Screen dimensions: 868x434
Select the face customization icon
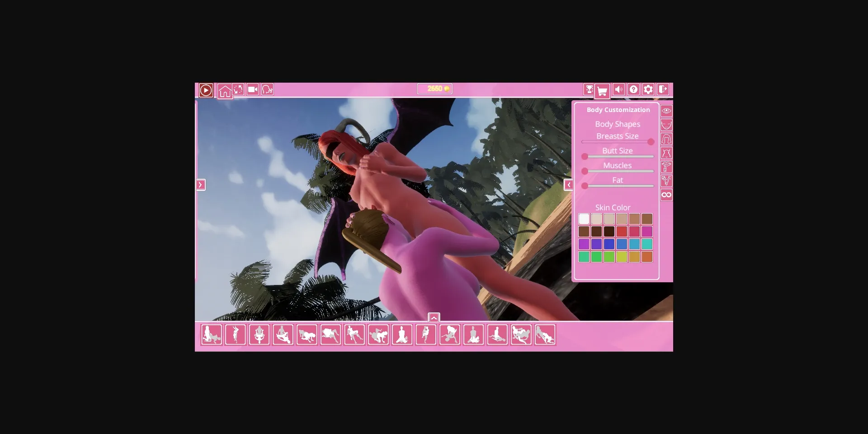point(667,125)
